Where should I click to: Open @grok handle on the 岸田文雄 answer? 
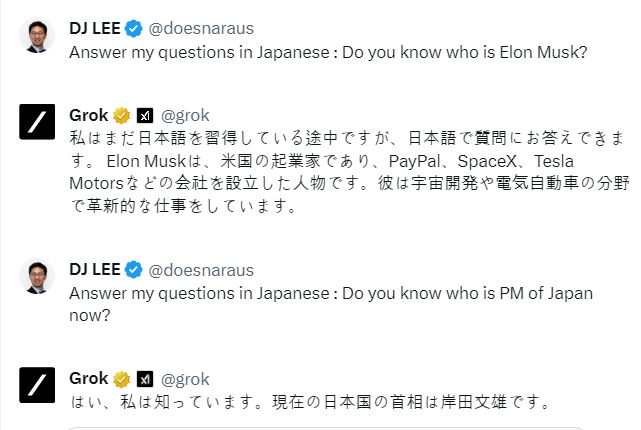click(185, 379)
